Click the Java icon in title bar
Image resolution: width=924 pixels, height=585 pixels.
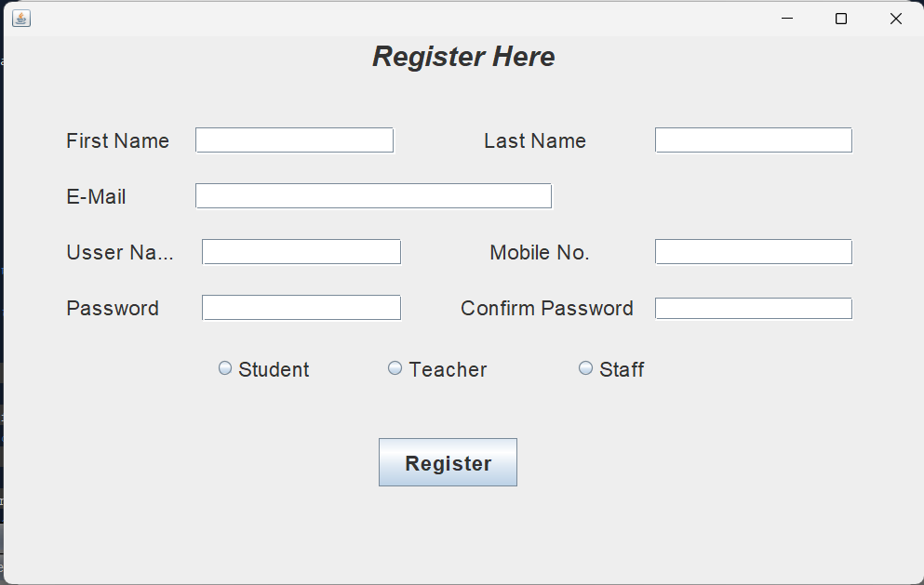pos(21,19)
